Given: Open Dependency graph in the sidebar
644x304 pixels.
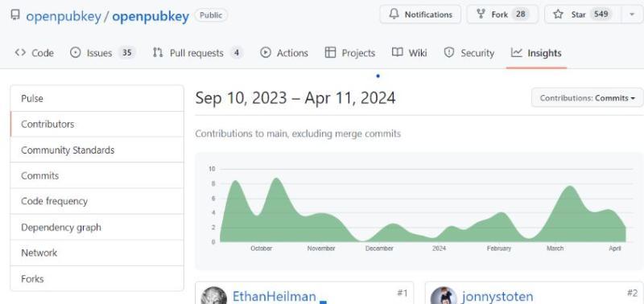Looking at the screenshot, I should [x=97, y=227].
